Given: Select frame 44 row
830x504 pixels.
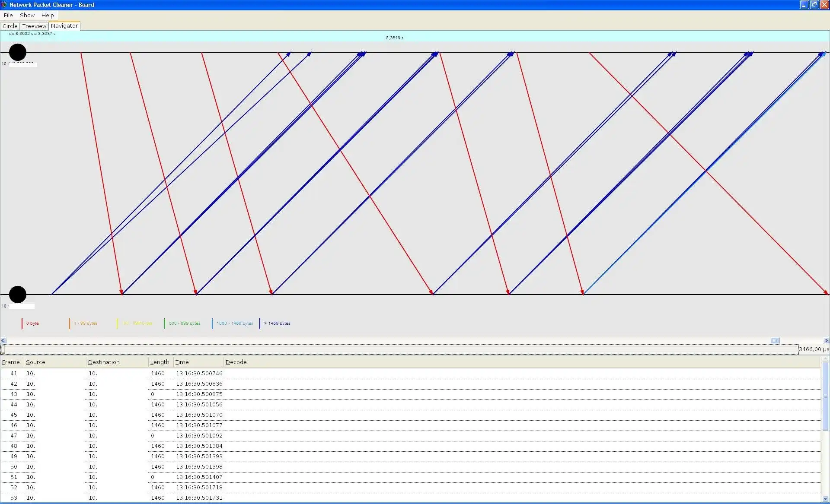Looking at the screenshot, I should click(410, 405).
